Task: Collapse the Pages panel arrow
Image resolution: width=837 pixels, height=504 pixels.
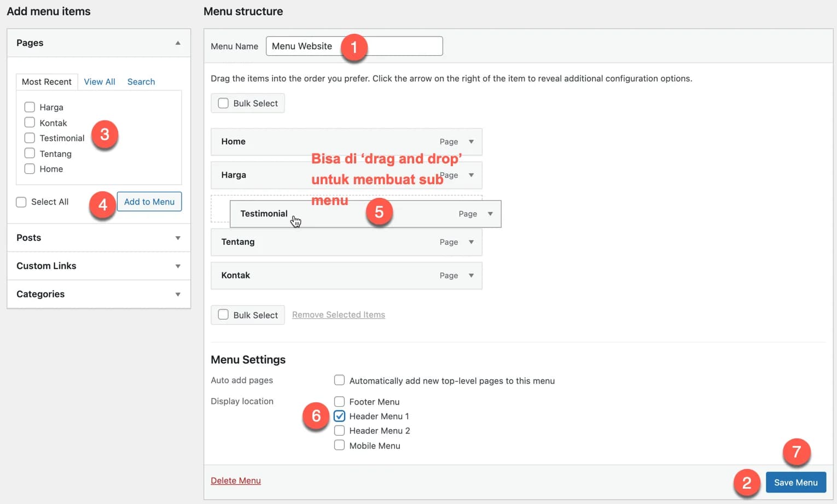Action: (178, 43)
